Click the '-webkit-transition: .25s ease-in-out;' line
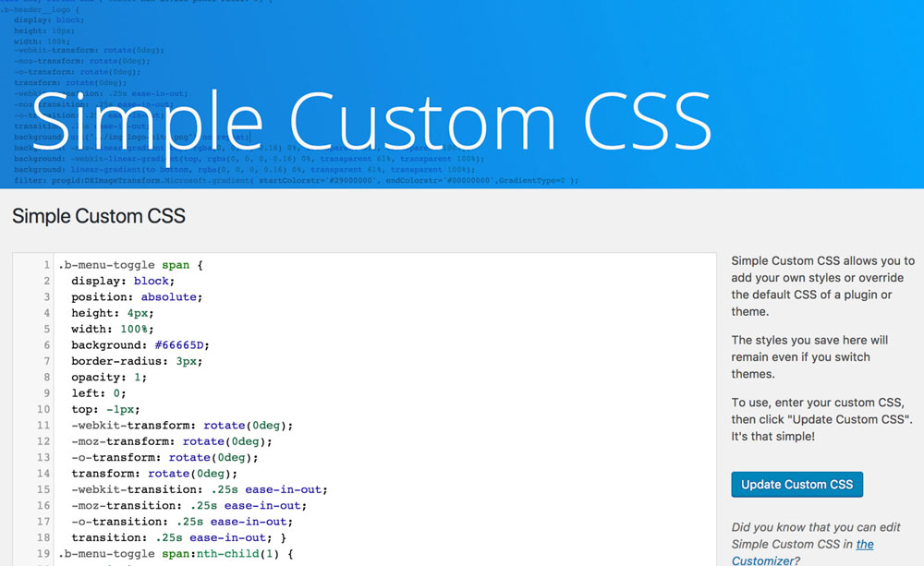The width and height of the screenshot is (924, 566). 200,489
